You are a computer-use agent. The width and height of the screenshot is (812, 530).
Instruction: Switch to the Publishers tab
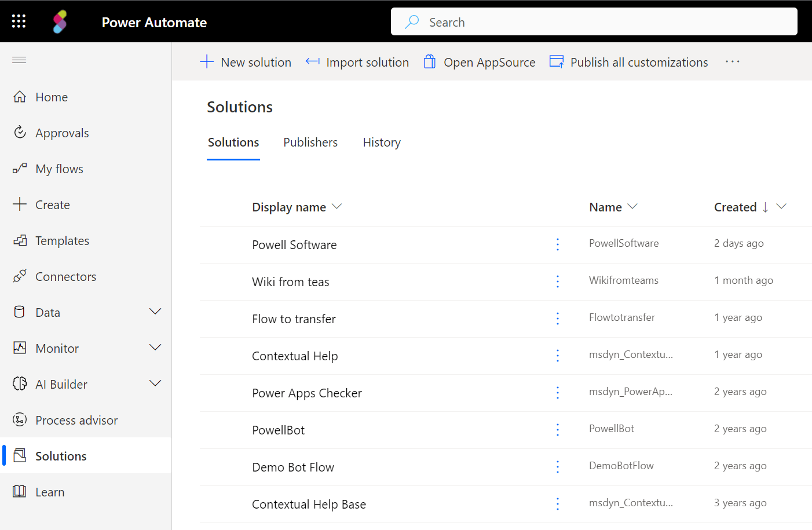click(310, 142)
